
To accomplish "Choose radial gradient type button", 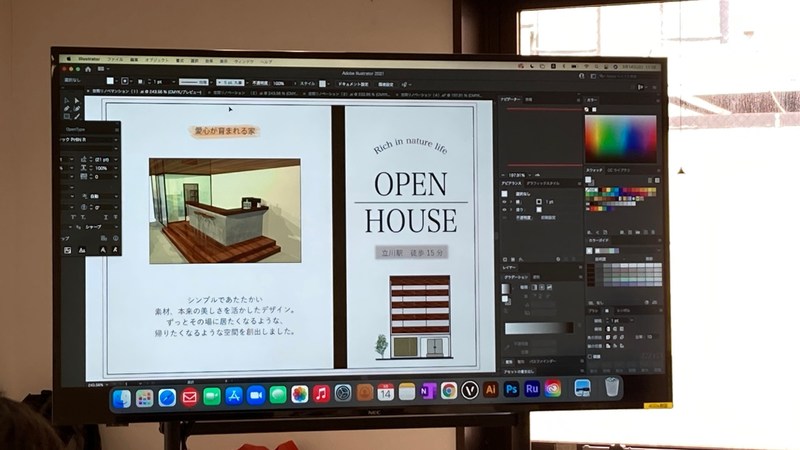I will (x=542, y=287).
